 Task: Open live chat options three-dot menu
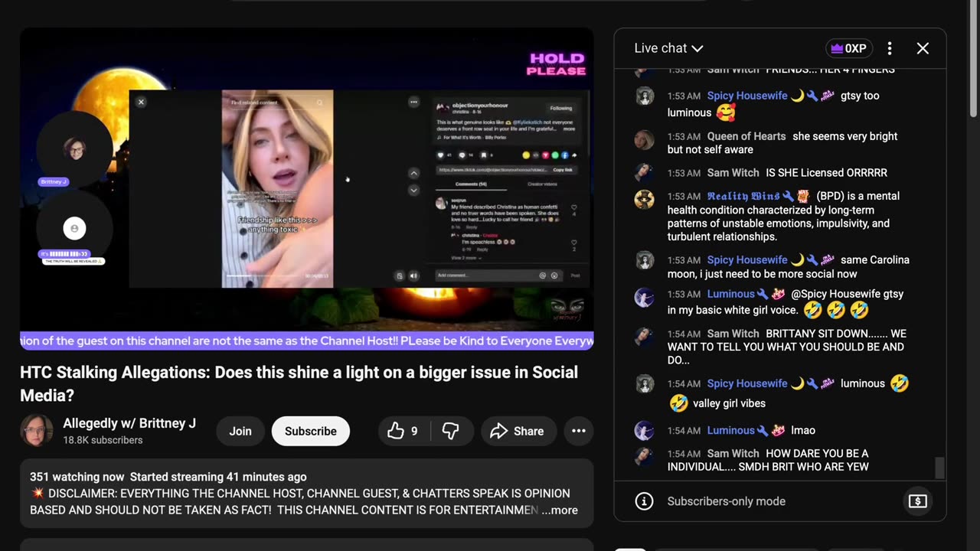pos(890,48)
